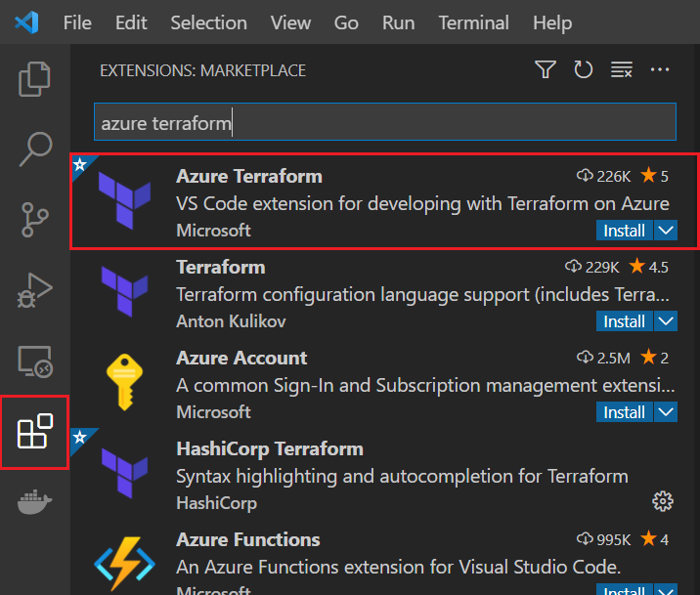Open the Search view in activity bar
700x595 pixels.
pyautogui.click(x=35, y=149)
